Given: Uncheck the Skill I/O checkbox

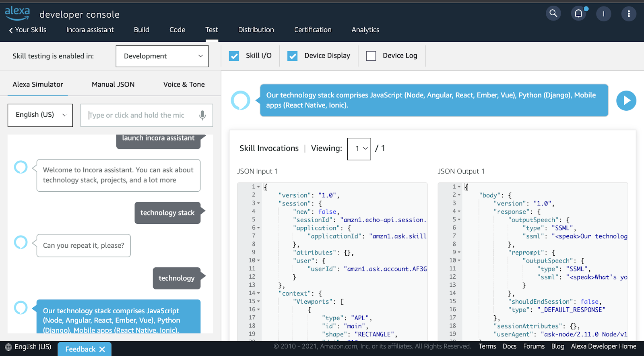Looking at the screenshot, I should click(234, 56).
